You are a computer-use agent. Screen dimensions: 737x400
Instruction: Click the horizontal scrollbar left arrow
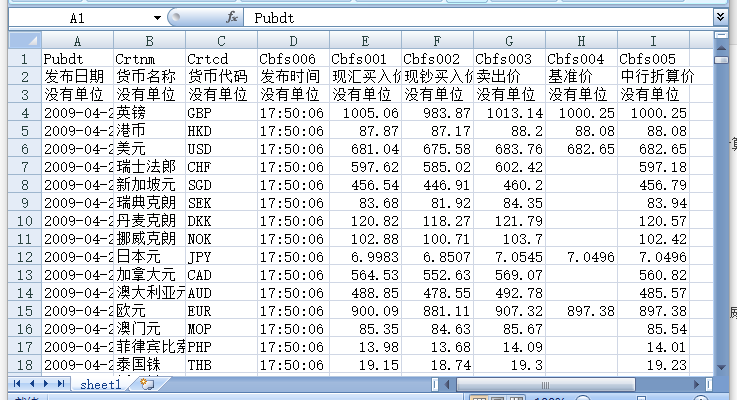[447, 384]
